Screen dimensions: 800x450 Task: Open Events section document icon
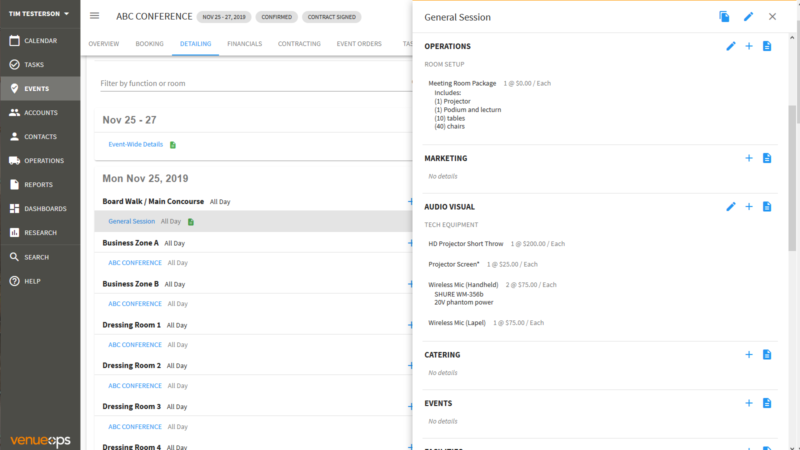click(x=767, y=403)
